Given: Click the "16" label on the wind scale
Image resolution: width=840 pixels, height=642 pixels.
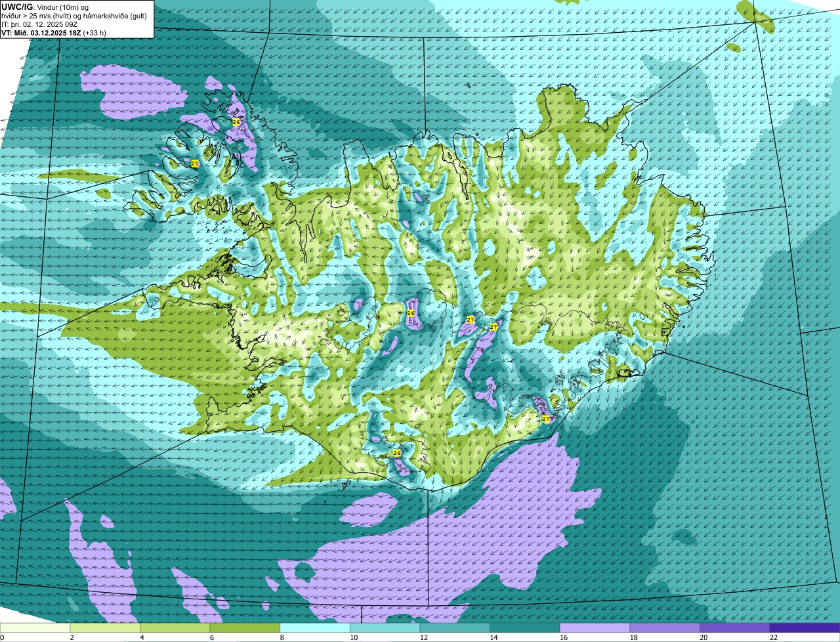Looking at the screenshot, I should coord(564,637).
